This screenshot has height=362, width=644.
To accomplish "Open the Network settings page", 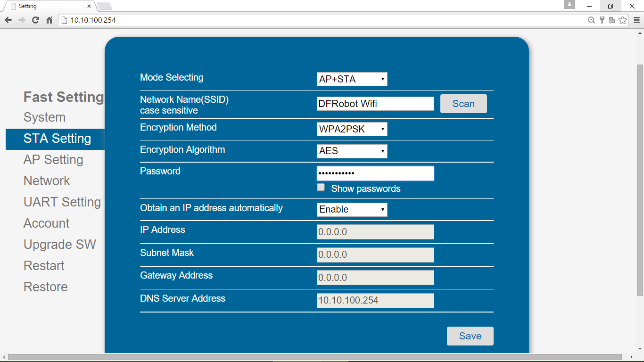I will click(x=47, y=181).
